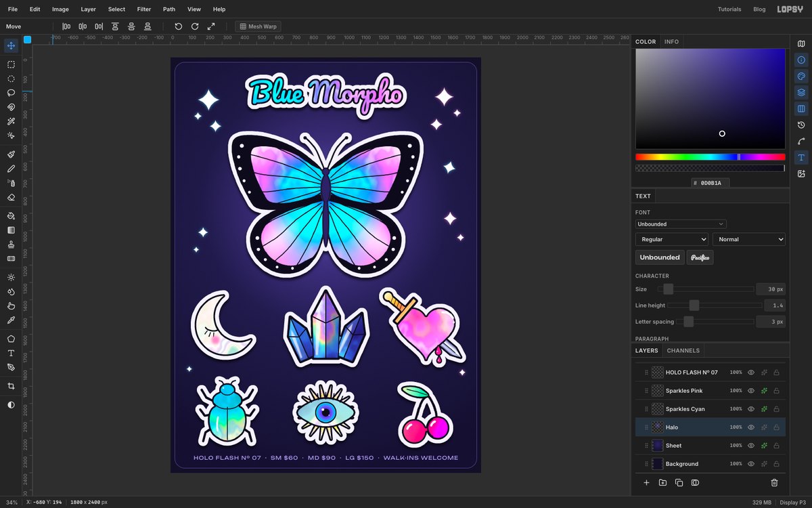Open the Normal font style dropdown

pos(749,239)
